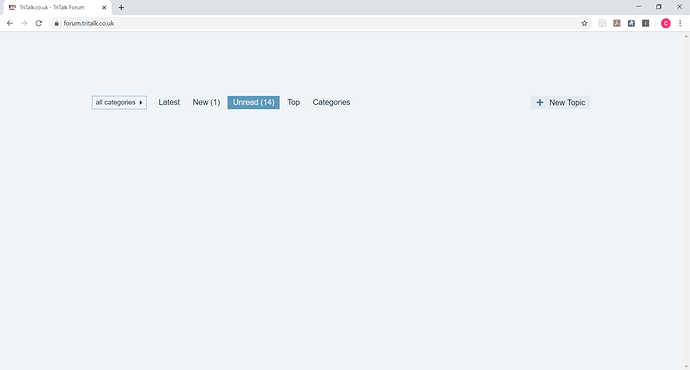Click the scrollbar up arrow
Screen dimensions: 690x370
click(686, 36)
